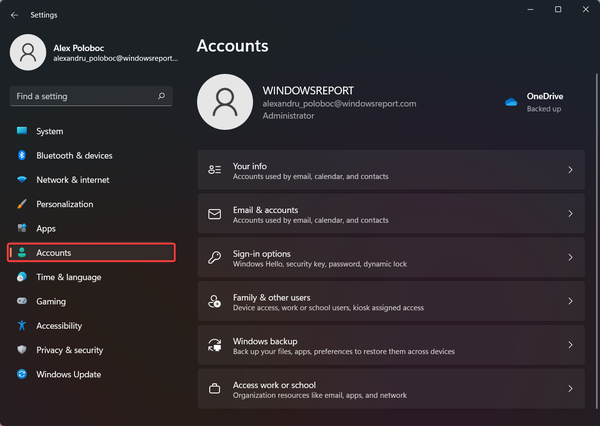This screenshot has height=426, width=600.
Task: Click the System monitor icon in sidebar
Action: click(21, 131)
